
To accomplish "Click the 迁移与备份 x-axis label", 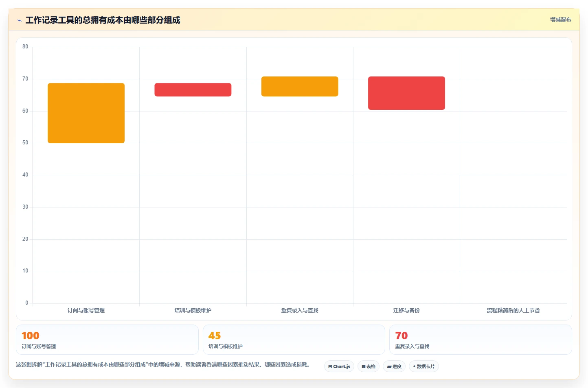I will [x=406, y=310].
